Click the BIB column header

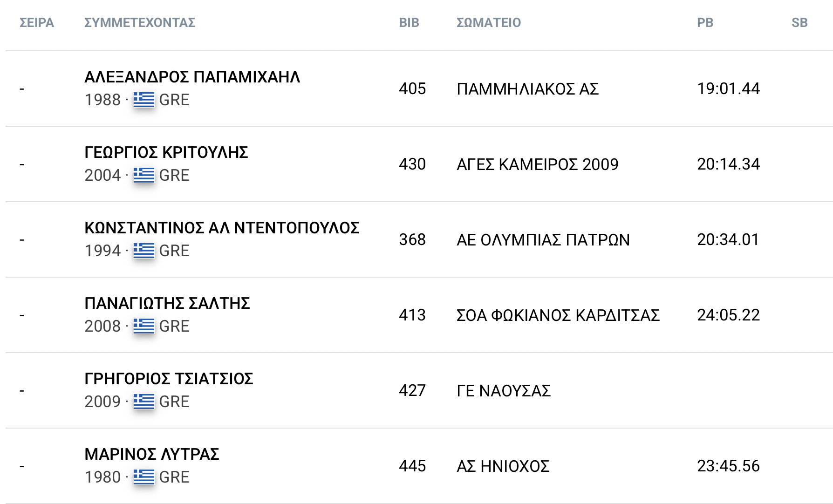pyautogui.click(x=409, y=22)
